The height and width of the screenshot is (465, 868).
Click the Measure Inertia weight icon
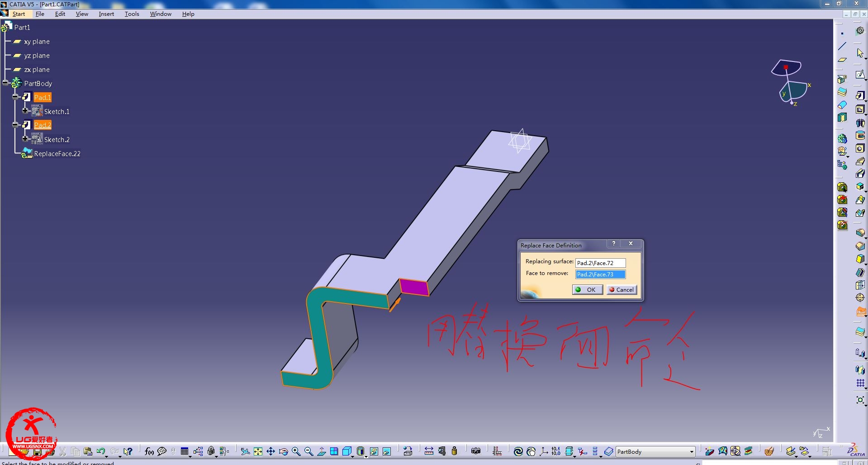(x=455, y=451)
